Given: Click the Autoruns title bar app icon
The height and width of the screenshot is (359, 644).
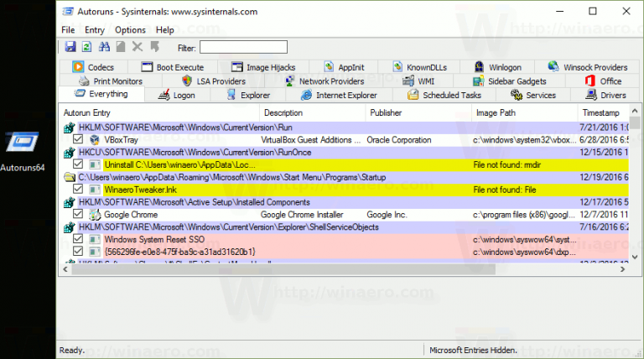Looking at the screenshot, I should 68,12.
